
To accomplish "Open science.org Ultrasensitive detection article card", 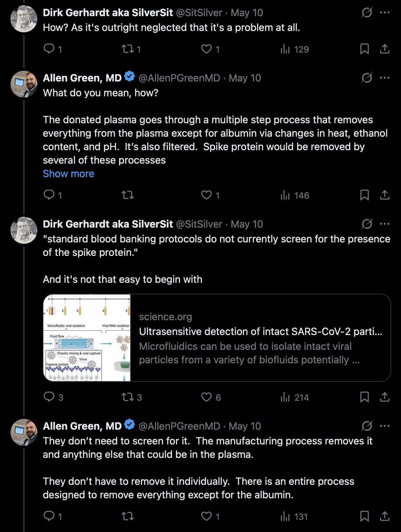I will [x=217, y=338].
